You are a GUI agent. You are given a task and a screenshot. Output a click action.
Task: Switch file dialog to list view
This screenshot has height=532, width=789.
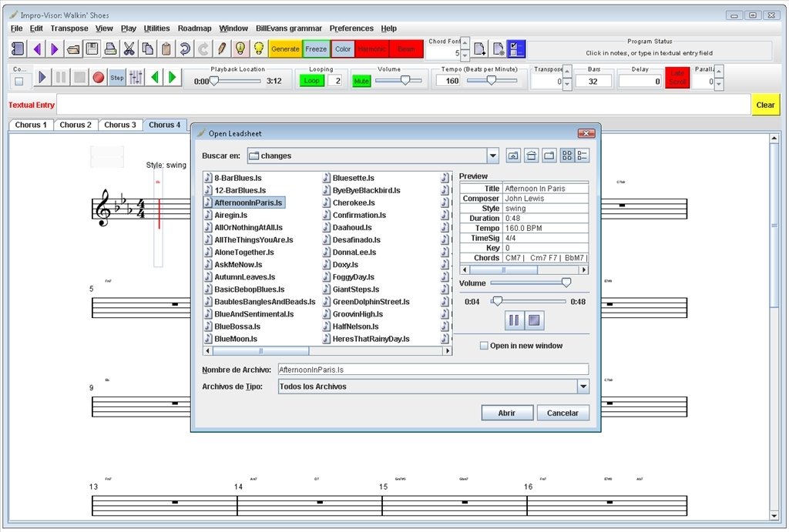[567, 156]
